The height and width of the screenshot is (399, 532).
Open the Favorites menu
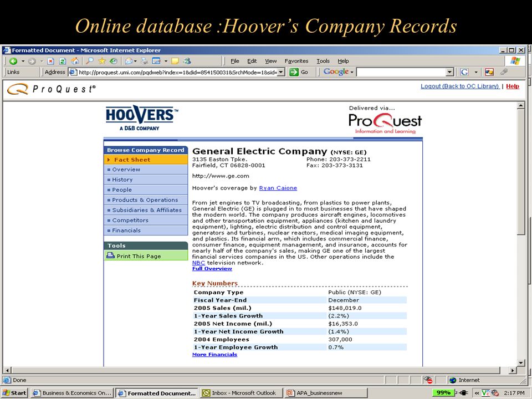click(296, 61)
